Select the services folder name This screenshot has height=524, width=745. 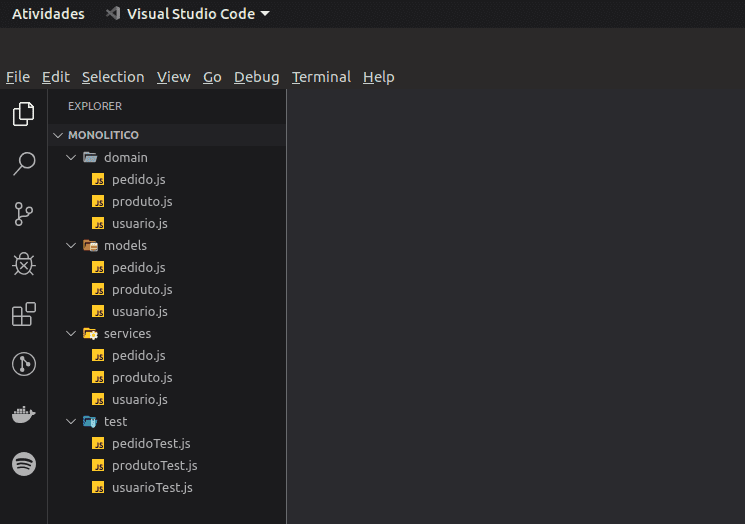[x=127, y=333]
